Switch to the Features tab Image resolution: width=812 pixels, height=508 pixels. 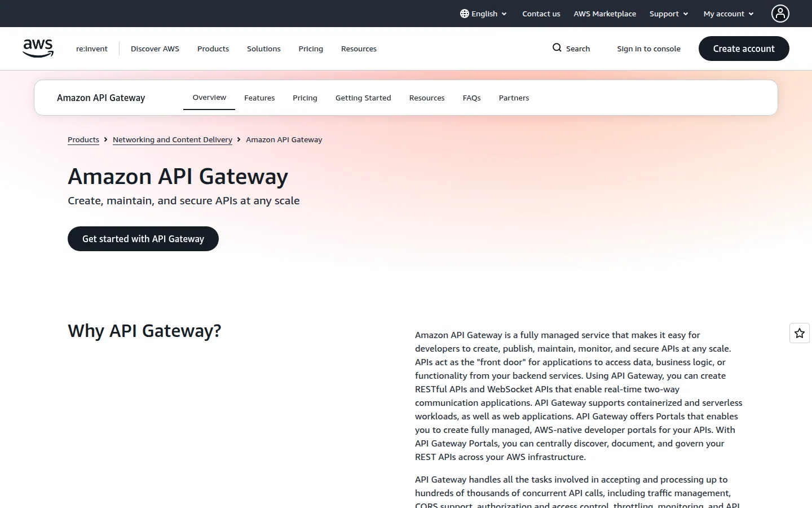tap(259, 98)
